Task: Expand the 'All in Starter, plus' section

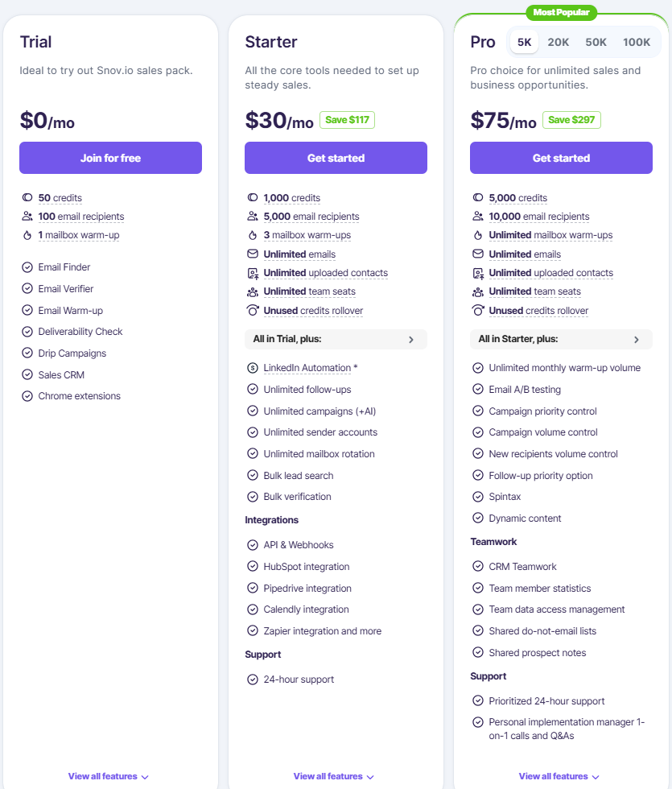Action: click(x=561, y=340)
